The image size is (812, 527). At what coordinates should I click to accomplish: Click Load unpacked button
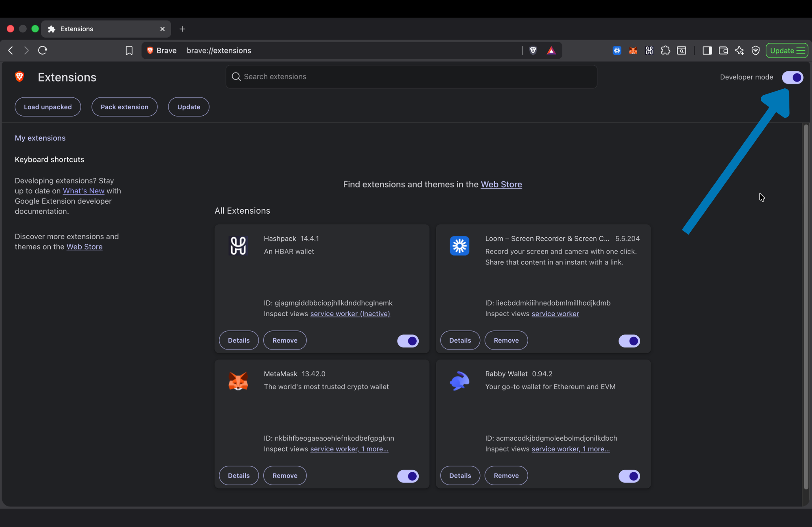(48, 107)
